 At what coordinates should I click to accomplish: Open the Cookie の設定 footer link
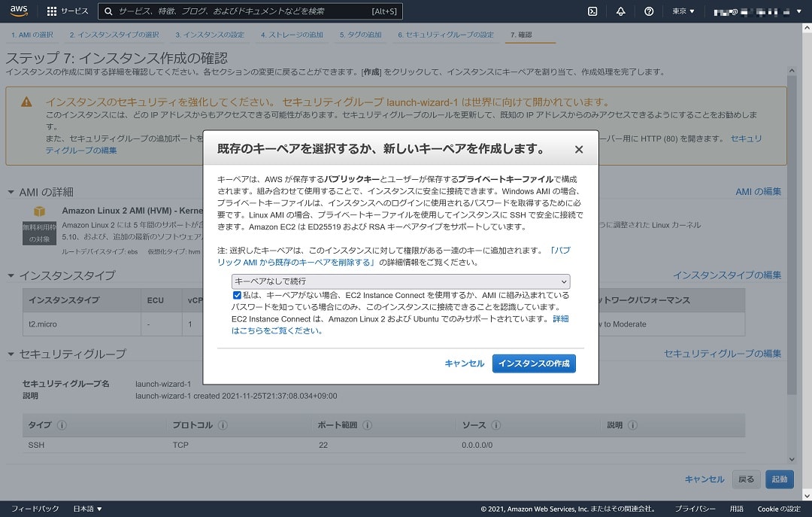(x=779, y=509)
